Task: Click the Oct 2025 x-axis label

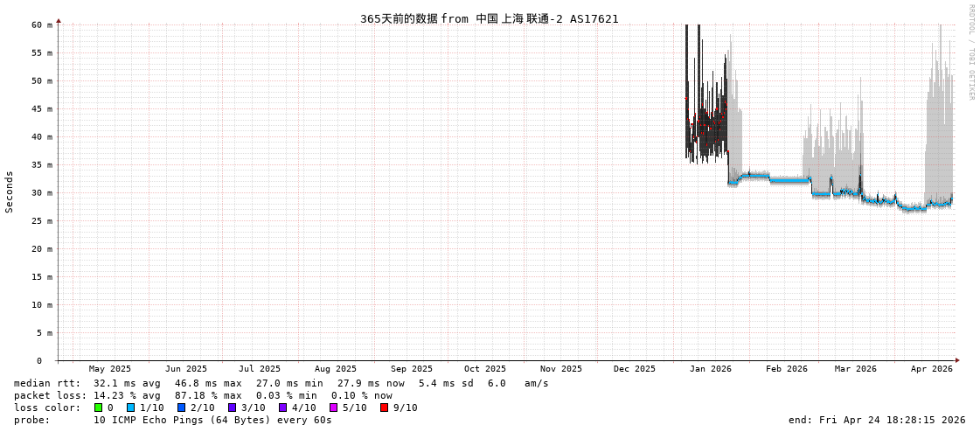Action: pyautogui.click(x=484, y=369)
